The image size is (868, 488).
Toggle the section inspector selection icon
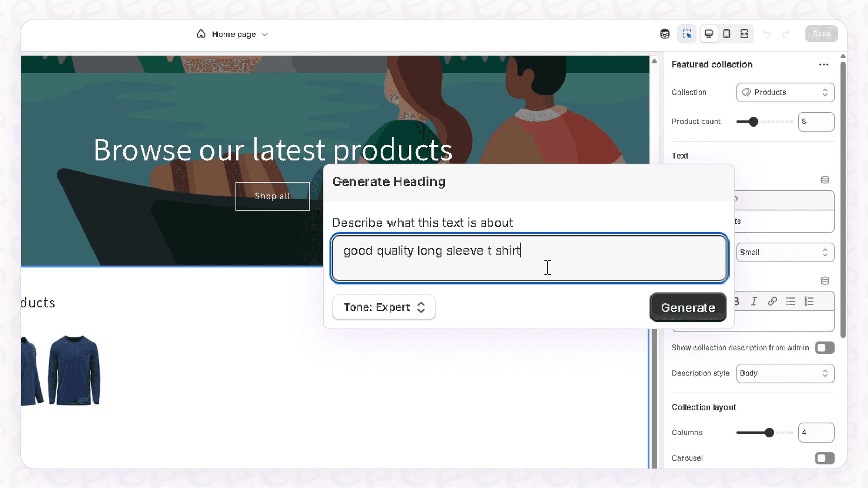tap(687, 34)
